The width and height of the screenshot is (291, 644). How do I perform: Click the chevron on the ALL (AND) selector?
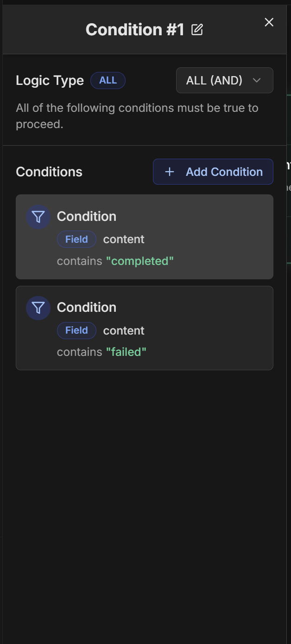257,80
